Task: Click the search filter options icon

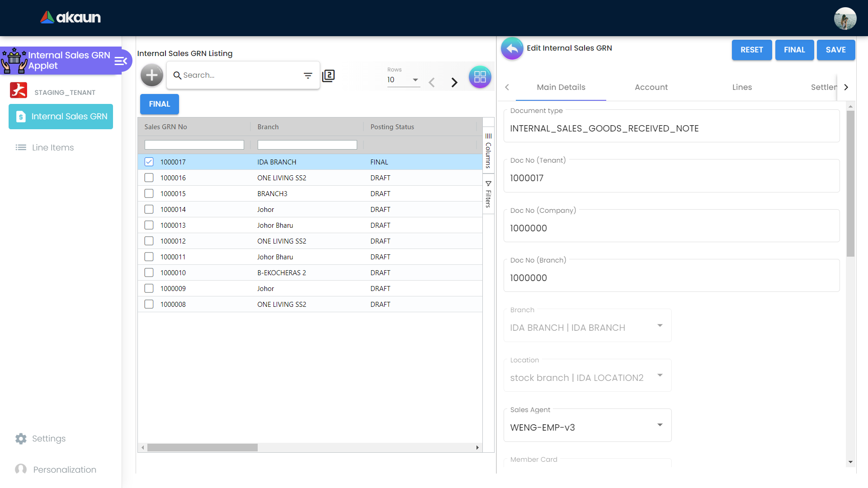Action: tap(308, 75)
